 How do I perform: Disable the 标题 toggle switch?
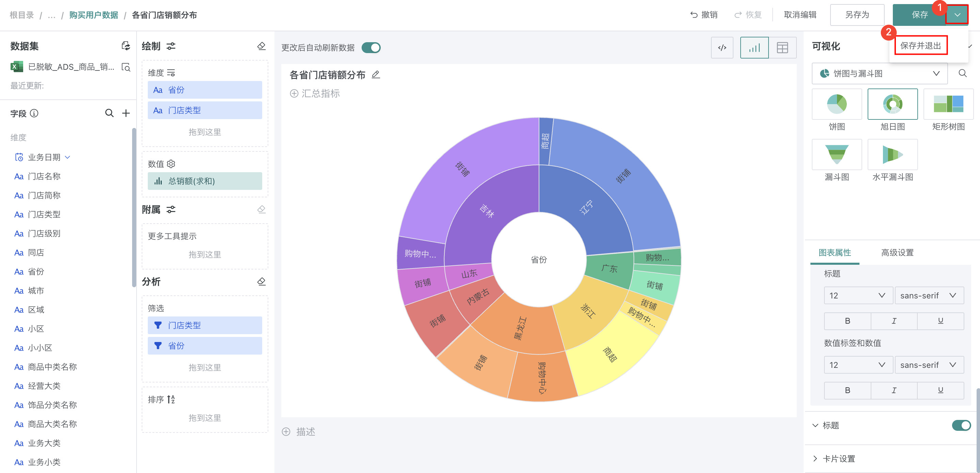coord(961,425)
